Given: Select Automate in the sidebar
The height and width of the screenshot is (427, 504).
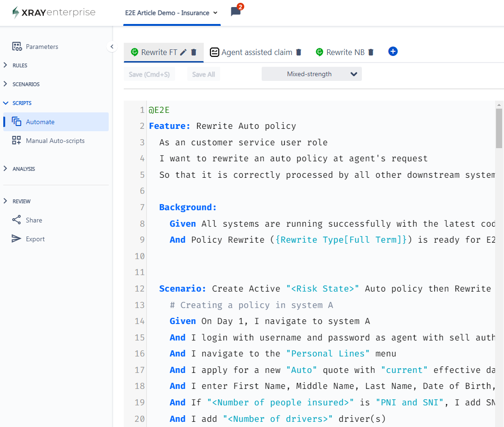Looking at the screenshot, I should pyautogui.click(x=56, y=122).
